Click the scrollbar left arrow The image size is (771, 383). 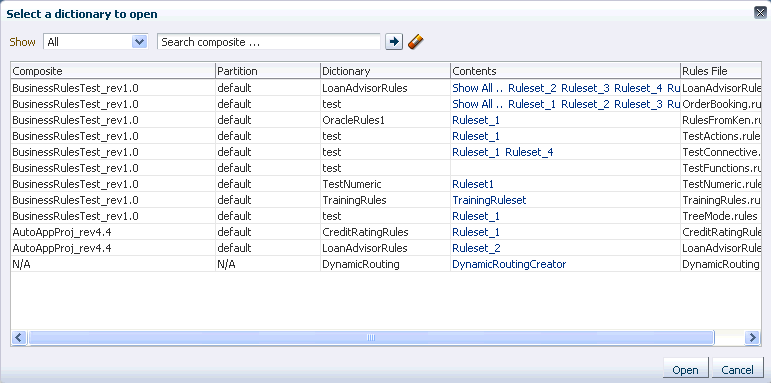coord(19,337)
